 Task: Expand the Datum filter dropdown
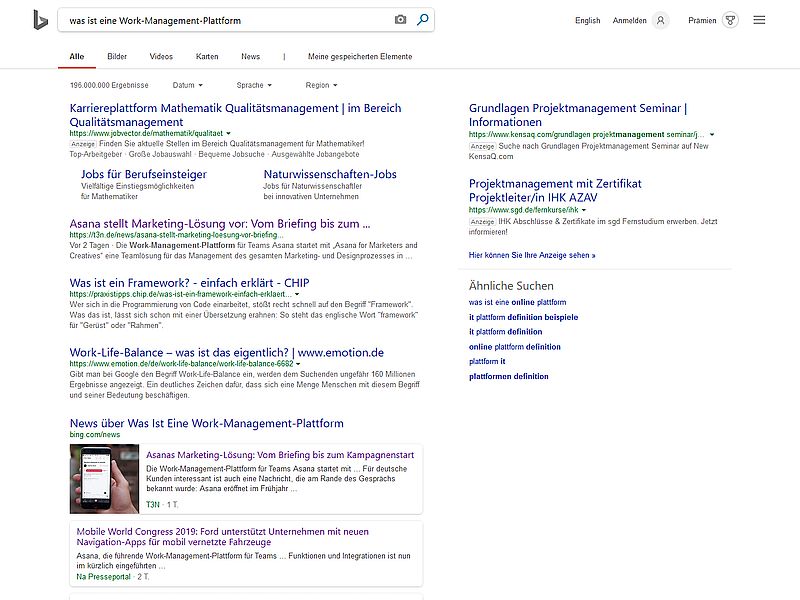tap(187, 85)
